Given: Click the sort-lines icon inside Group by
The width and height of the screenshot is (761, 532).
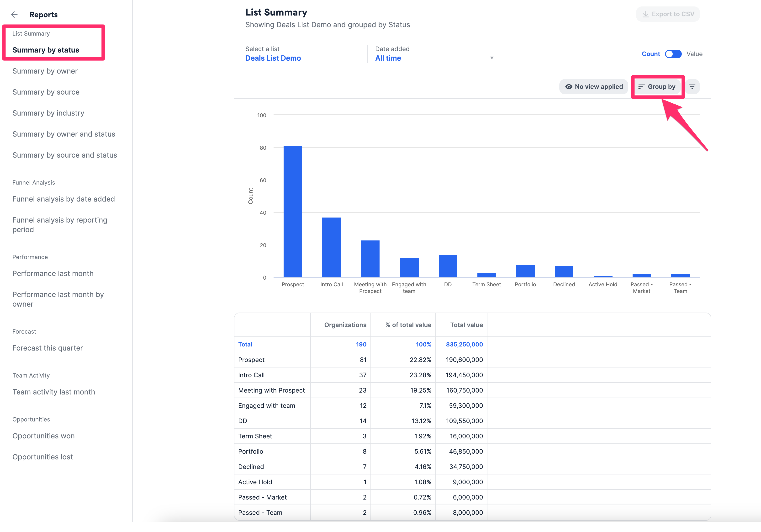Looking at the screenshot, I should (x=642, y=86).
